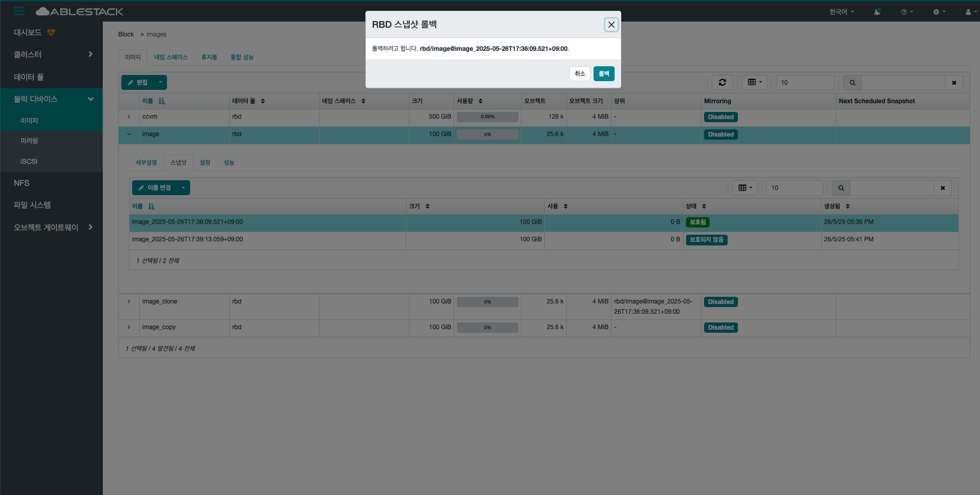Open the images table column selector

tap(754, 82)
